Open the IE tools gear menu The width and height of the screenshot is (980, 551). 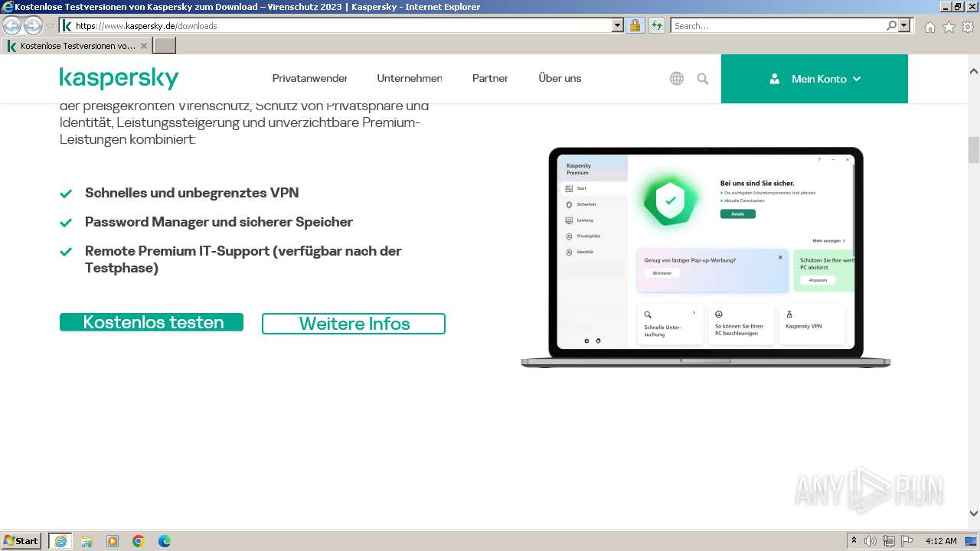[968, 27]
